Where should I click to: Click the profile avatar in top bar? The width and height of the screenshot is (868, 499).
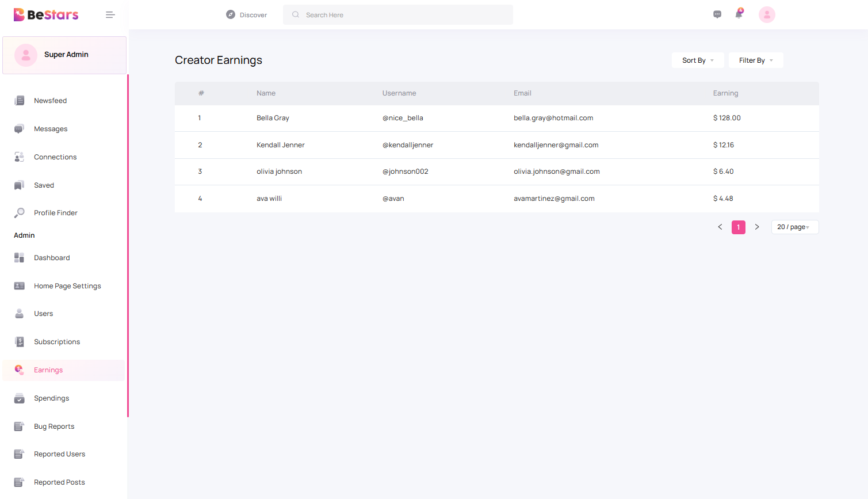767,15
